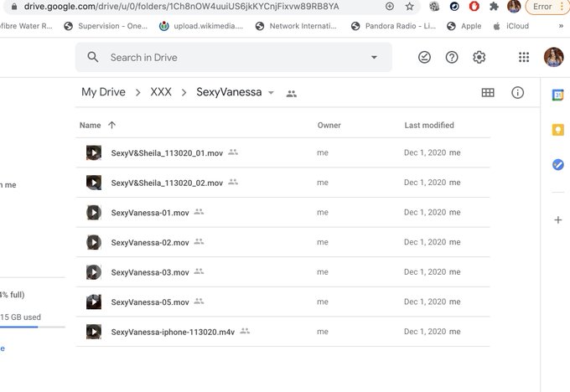Click Owner cell 'me' of SexyVanessa-01.mov
The width and height of the screenshot is (570, 392).
click(323, 213)
